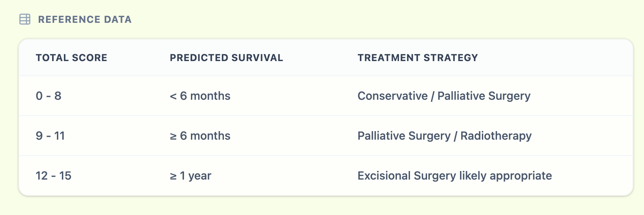Select the TOTAL SCORE column header

[x=72, y=58]
